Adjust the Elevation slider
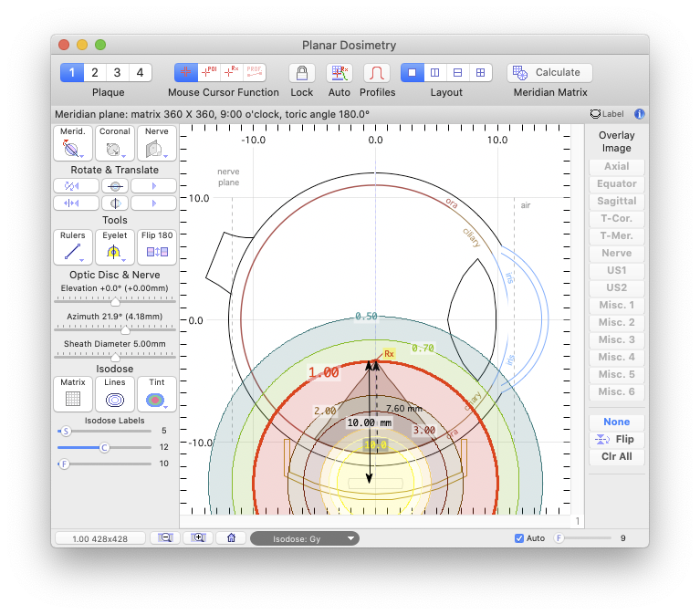The width and height of the screenshot is (700, 615). 115,302
